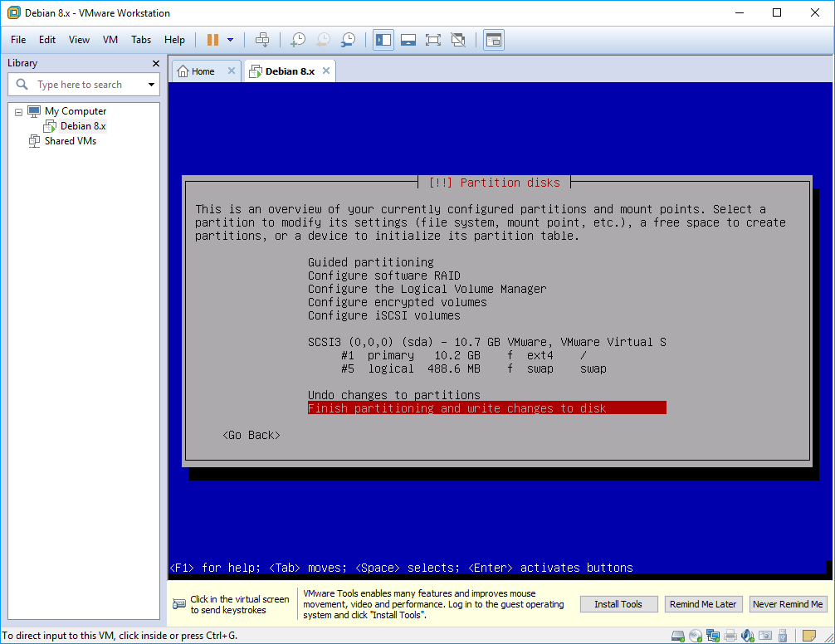Click the CD/DVD drive status icon
Screen dimensions: 835x644
tap(696, 636)
